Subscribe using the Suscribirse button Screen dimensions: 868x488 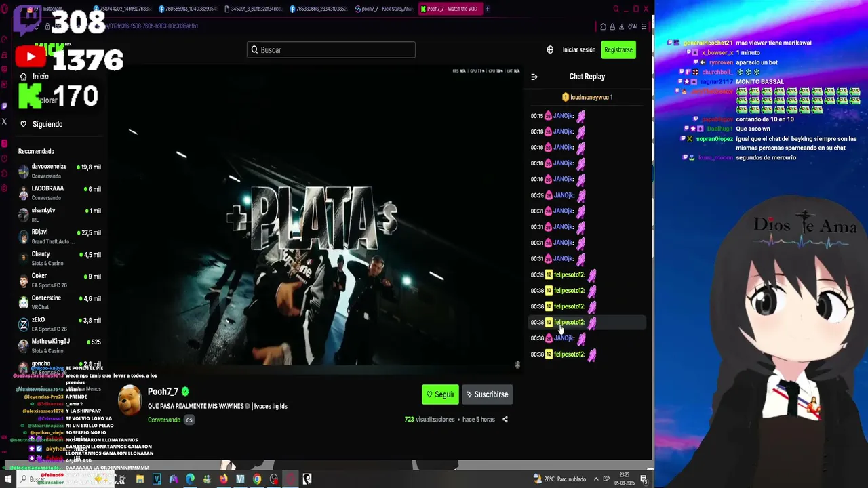coord(487,394)
